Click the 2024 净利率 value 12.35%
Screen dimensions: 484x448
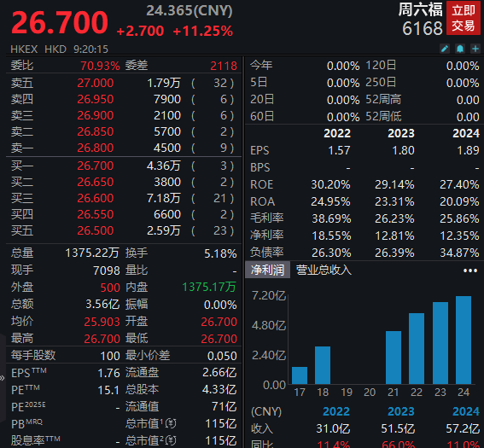point(459,236)
